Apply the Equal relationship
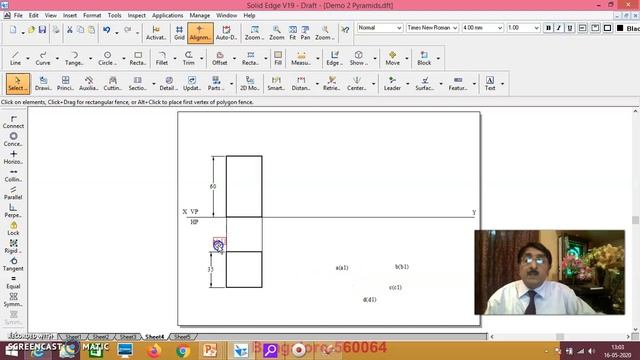 click(13, 282)
